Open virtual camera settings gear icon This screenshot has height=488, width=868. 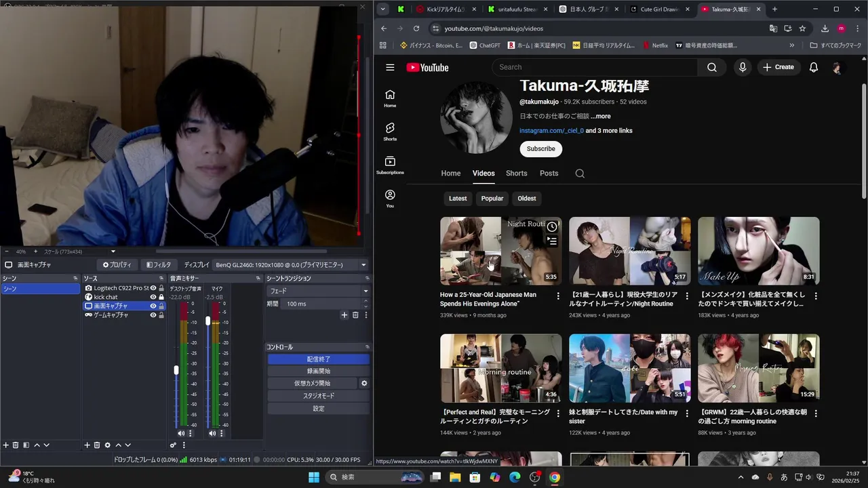364,383
